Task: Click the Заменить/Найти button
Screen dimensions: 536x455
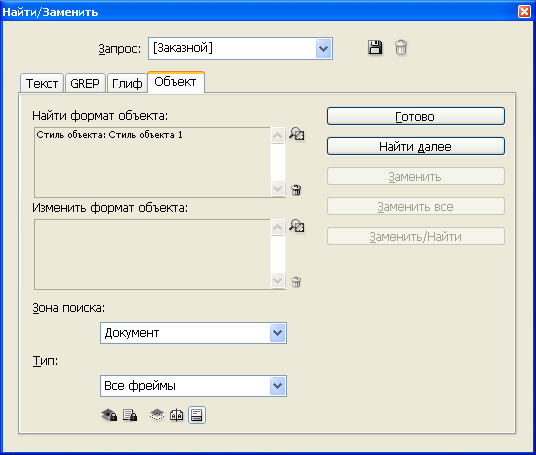Action: click(416, 237)
